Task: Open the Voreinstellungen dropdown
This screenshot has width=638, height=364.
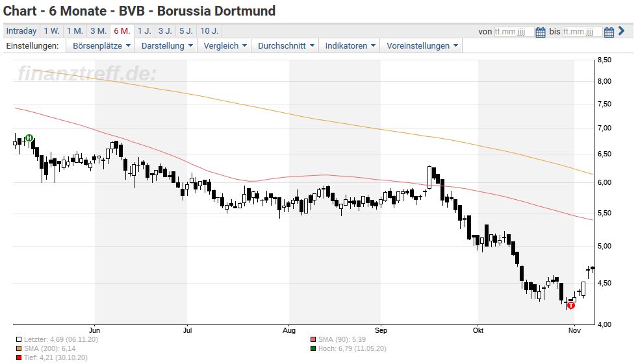Action: 422,46
